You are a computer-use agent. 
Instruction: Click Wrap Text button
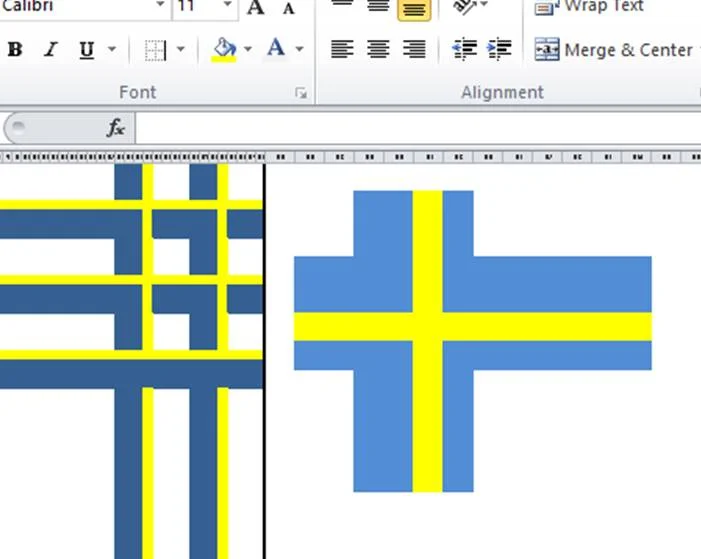point(589,7)
